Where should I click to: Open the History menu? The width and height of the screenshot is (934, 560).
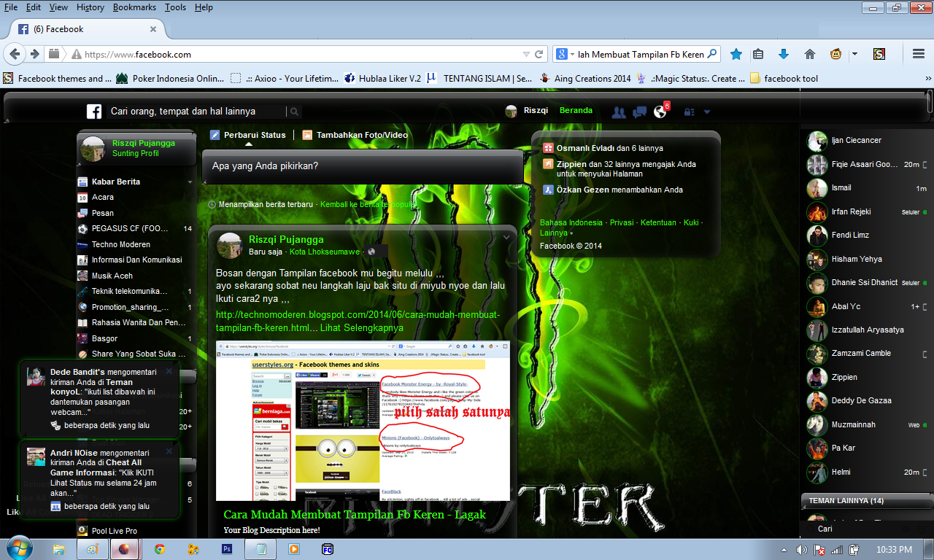[90, 7]
